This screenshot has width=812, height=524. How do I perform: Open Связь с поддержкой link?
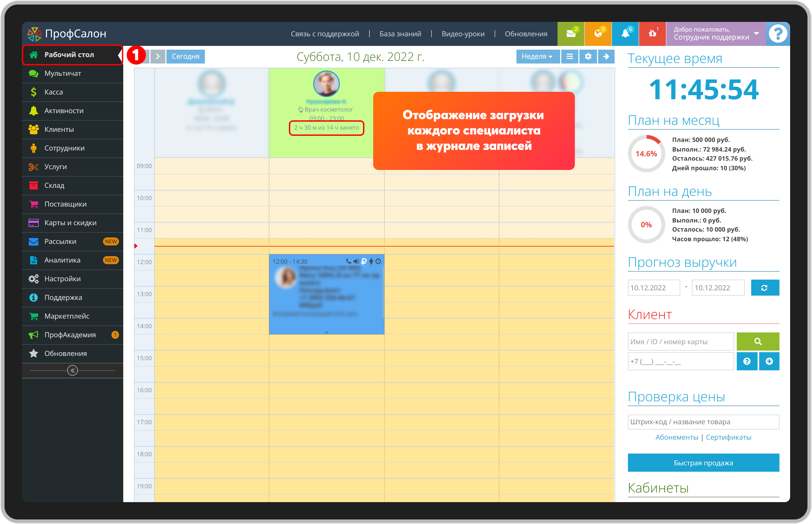[x=325, y=34]
